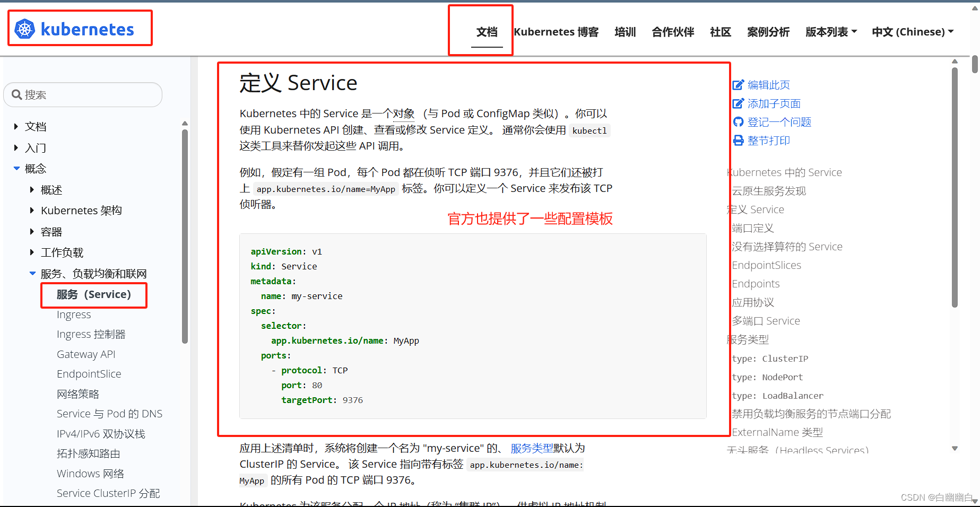This screenshot has width=980, height=507.
Task: Open 社区 in top navigation
Action: pyautogui.click(x=721, y=32)
